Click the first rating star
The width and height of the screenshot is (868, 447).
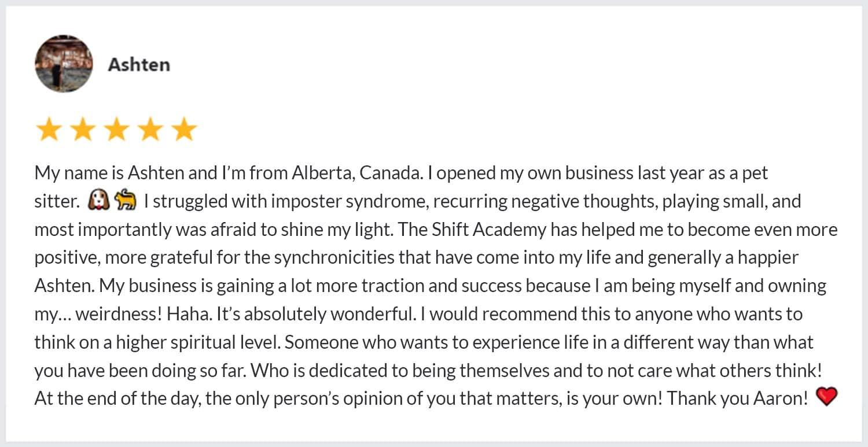coord(48,130)
